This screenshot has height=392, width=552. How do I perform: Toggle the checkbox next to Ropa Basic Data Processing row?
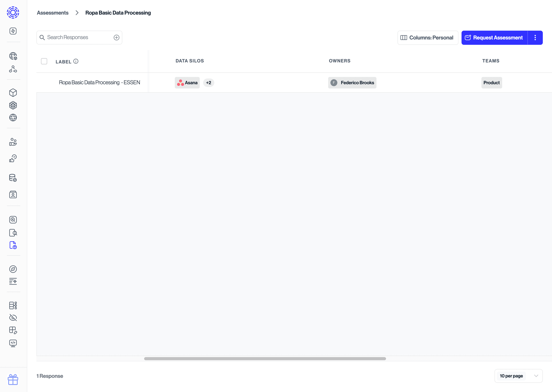pyautogui.click(x=44, y=82)
